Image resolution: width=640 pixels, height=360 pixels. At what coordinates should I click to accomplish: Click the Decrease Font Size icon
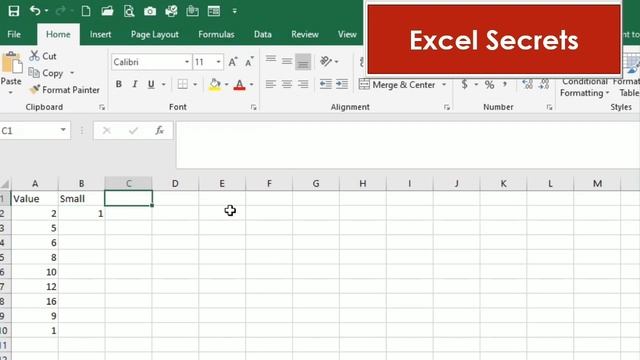pos(249,62)
